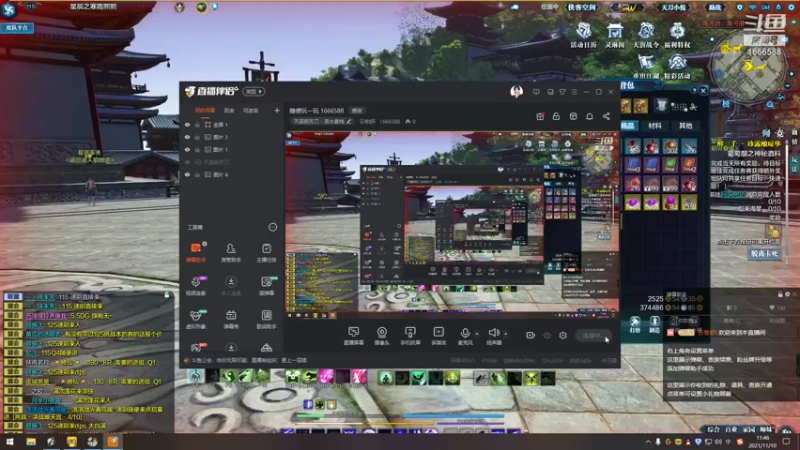Open 灵琳阁 game shop
The image size is (800, 450).
(615, 35)
